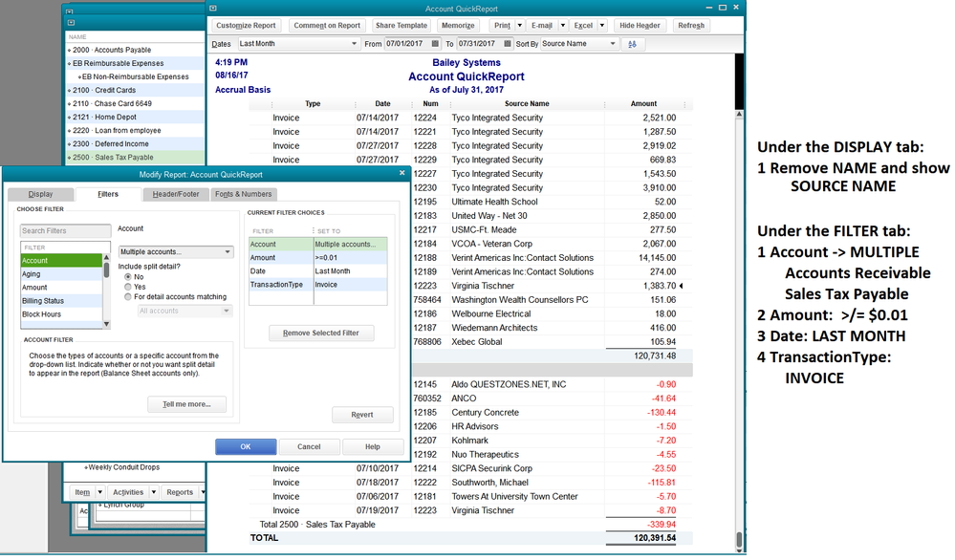This screenshot has height=560, width=955.
Task: Close the Modify Report dialog
Action: click(402, 173)
